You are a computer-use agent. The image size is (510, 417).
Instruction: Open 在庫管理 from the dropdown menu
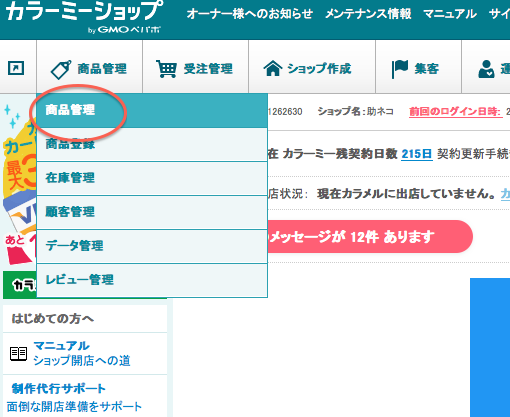point(152,178)
